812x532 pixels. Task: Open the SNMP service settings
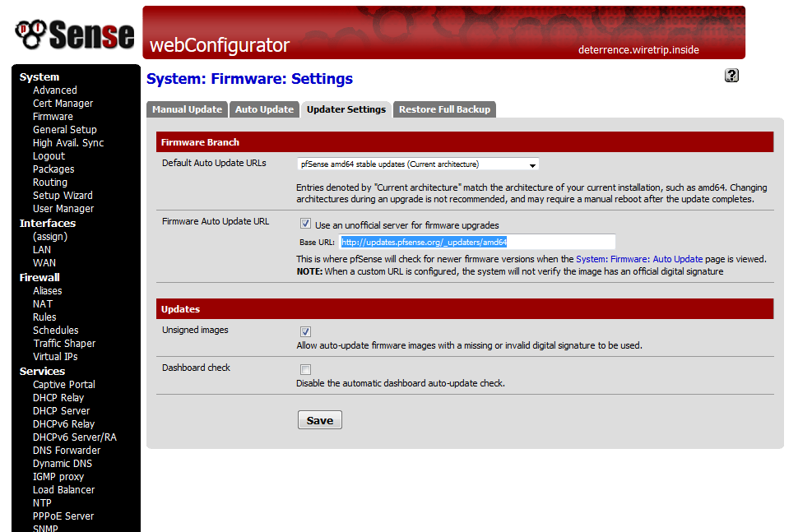point(45,528)
